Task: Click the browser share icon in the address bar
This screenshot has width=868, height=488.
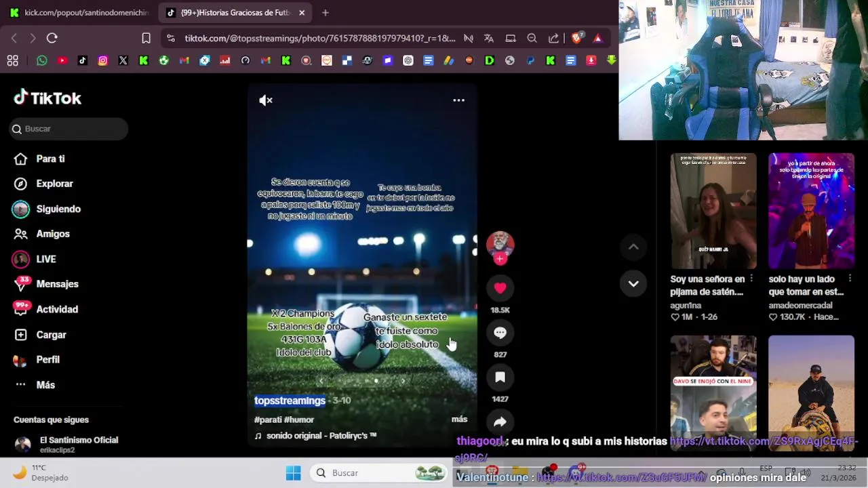Action: [554, 39]
